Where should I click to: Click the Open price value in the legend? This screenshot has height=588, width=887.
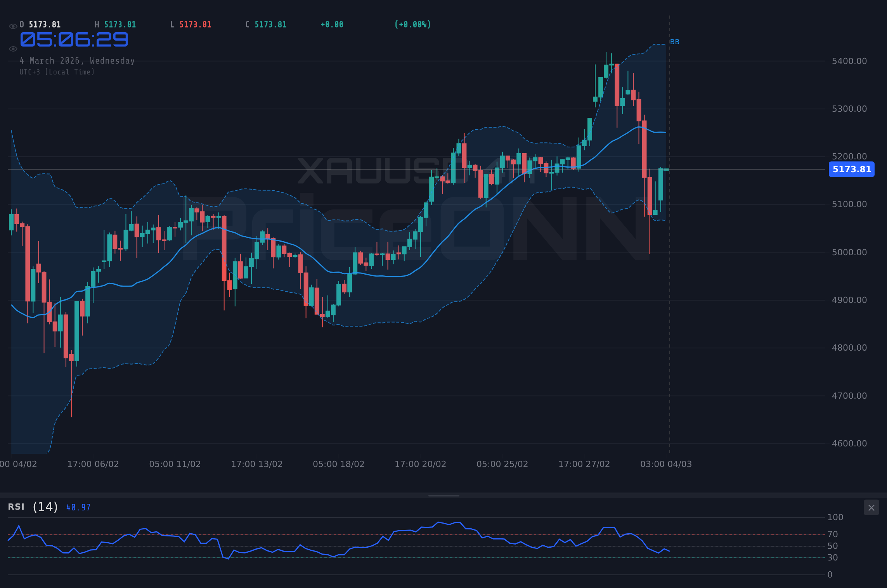click(44, 24)
